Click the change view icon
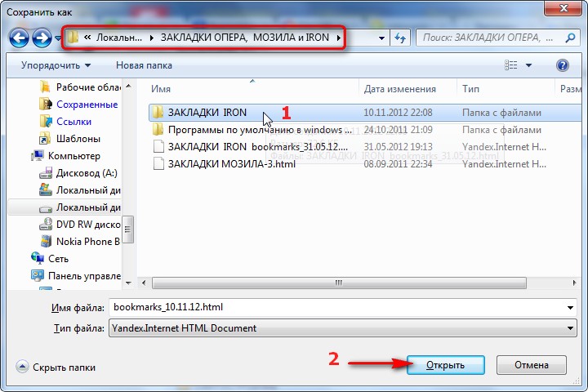Screen dimensions: 588x392 pos(510,65)
